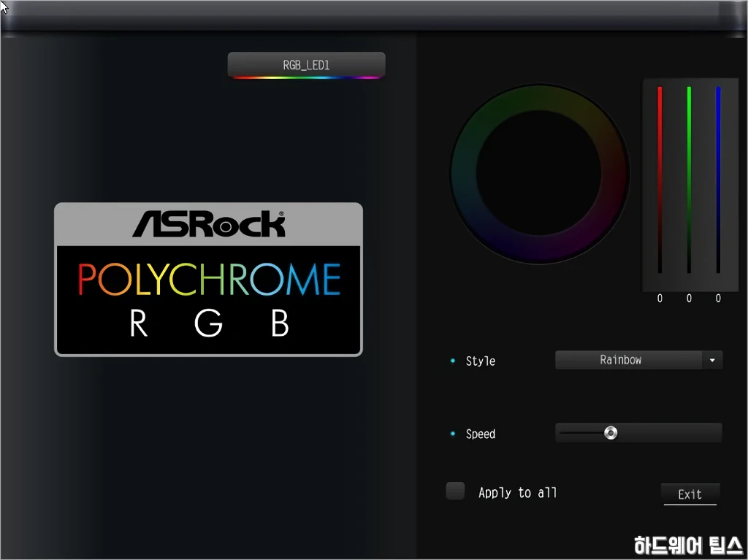Adjust the blue channel slider bar

(718, 180)
